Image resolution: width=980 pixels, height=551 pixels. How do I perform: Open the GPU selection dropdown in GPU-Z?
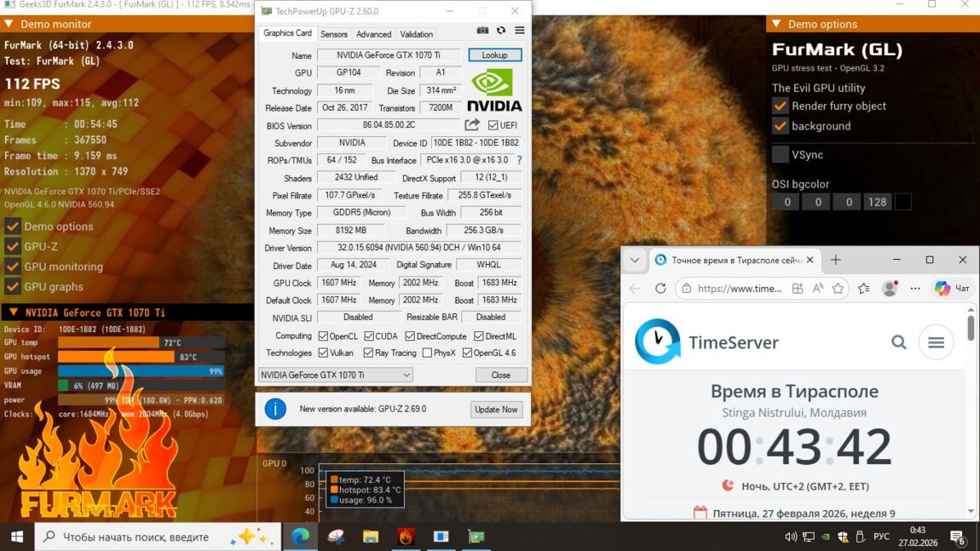[x=336, y=375]
